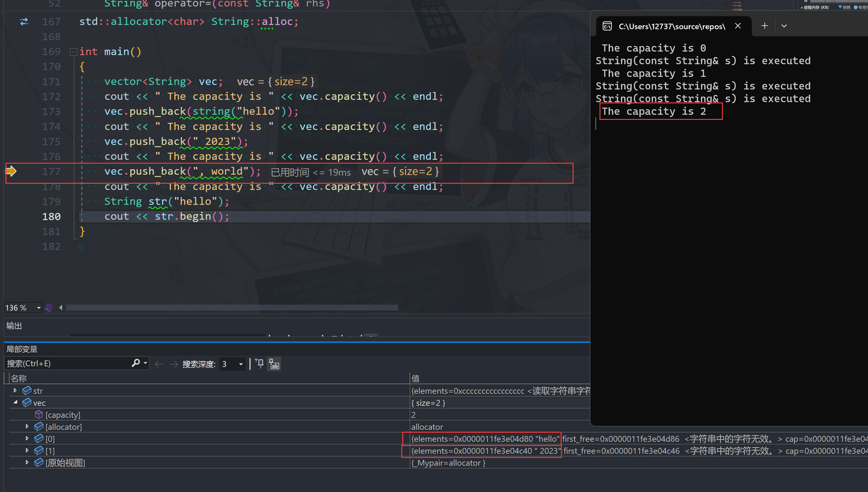Screen dimensions: 868x492
Task: Click 'vector<String>' on line 171
Action: (x=148, y=81)
